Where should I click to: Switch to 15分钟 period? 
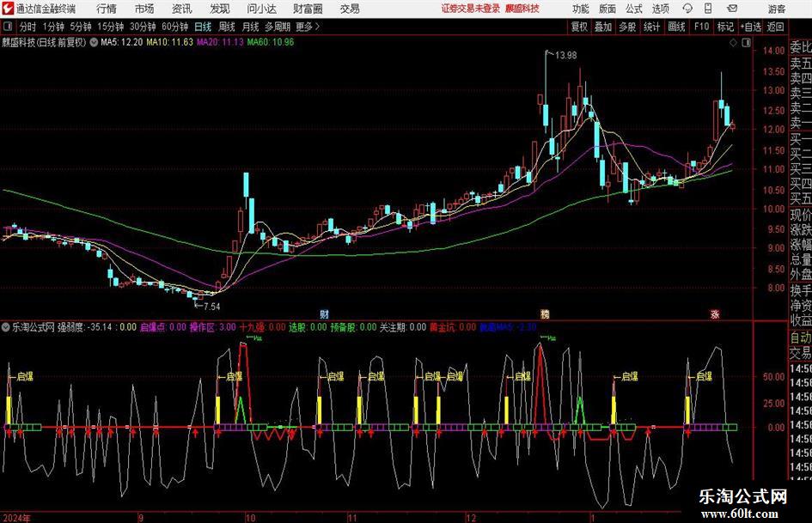pos(110,27)
